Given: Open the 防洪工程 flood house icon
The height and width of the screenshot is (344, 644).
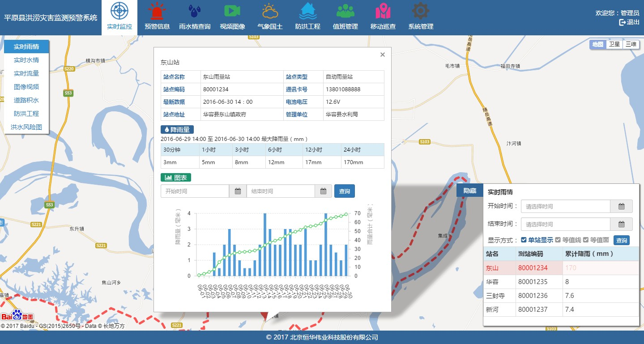Looking at the screenshot, I should 307,12.
